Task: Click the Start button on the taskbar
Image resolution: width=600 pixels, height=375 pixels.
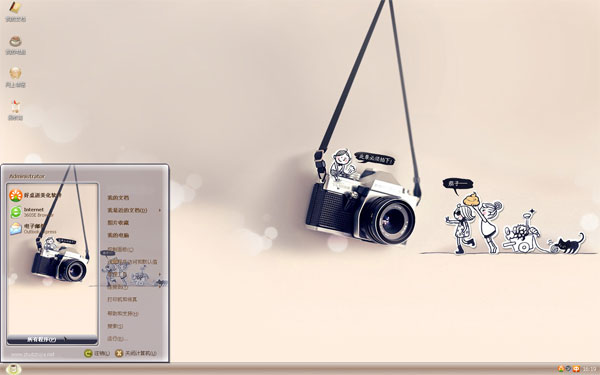Action: coord(13,369)
